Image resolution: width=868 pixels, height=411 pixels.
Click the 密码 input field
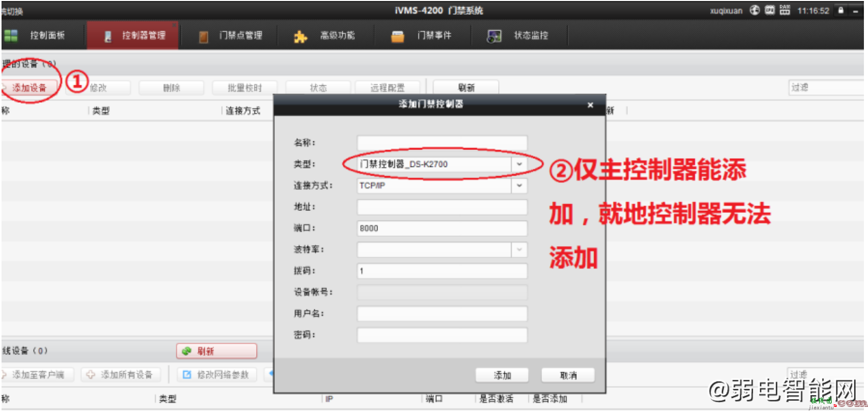442,335
